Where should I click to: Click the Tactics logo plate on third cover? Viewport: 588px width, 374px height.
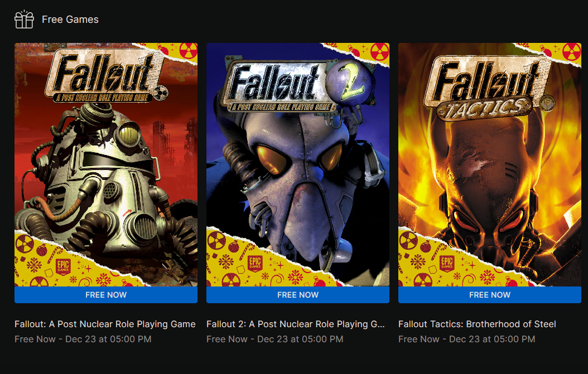click(484, 108)
